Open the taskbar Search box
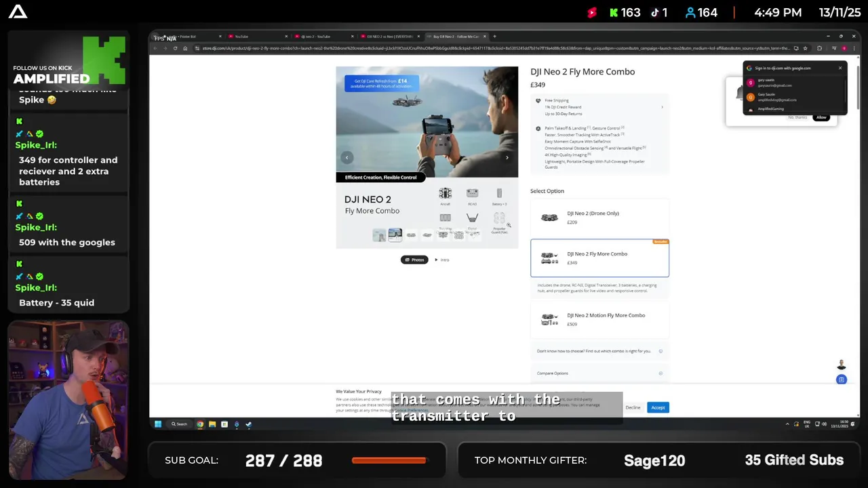This screenshot has height=488, width=868. tap(179, 424)
